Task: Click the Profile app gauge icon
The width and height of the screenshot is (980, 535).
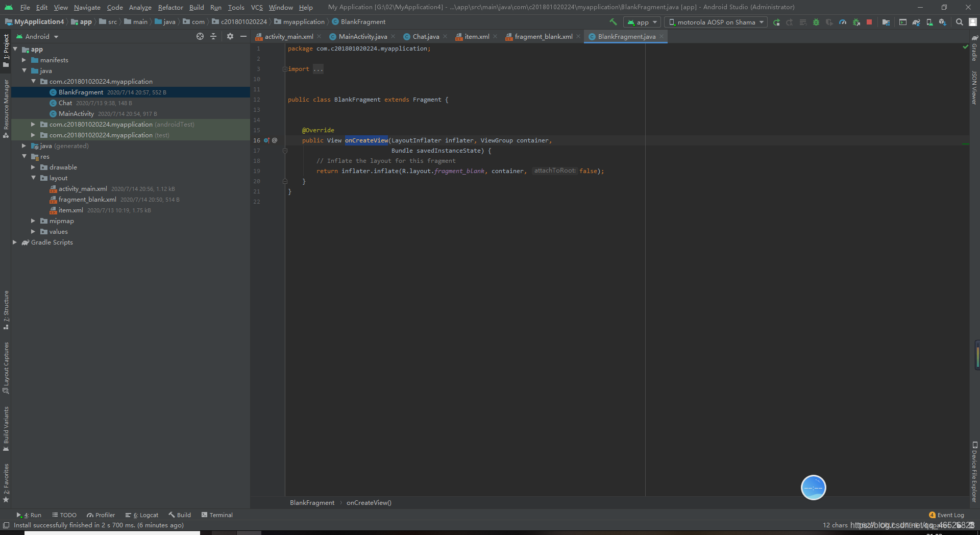Action: 843,22
